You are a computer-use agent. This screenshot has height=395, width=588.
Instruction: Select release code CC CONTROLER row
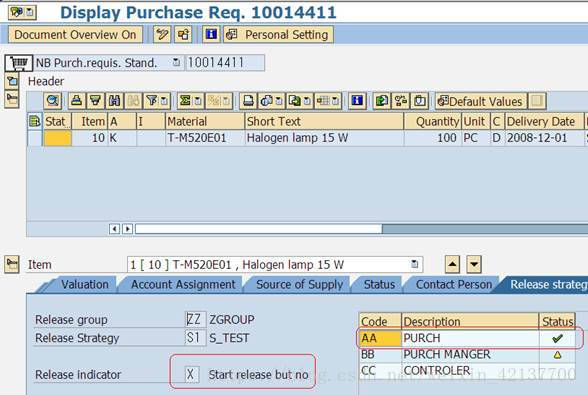467,371
